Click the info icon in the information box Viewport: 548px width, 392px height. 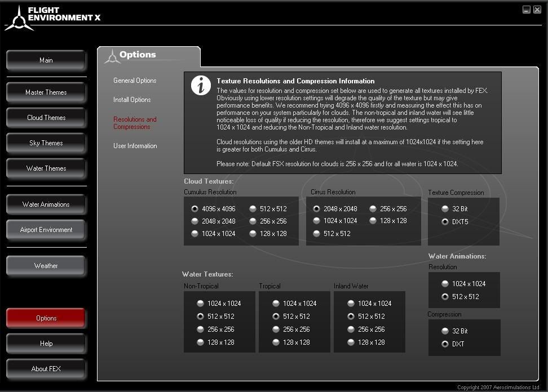coord(201,85)
